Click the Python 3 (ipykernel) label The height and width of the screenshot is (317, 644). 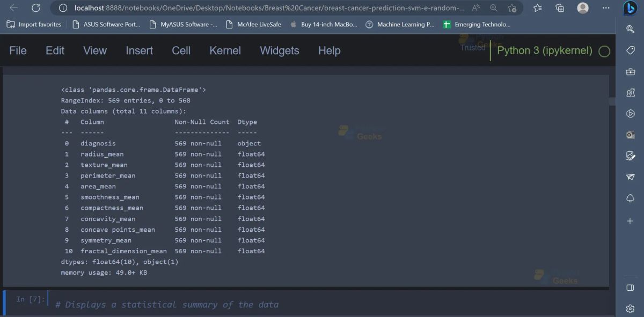pyautogui.click(x=545, y=50)
